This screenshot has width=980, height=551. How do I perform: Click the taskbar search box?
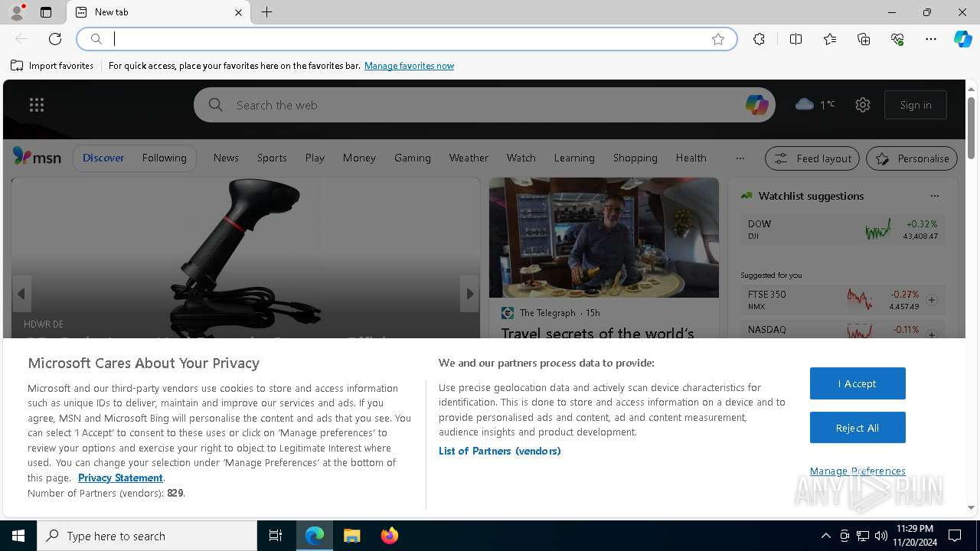147,536
